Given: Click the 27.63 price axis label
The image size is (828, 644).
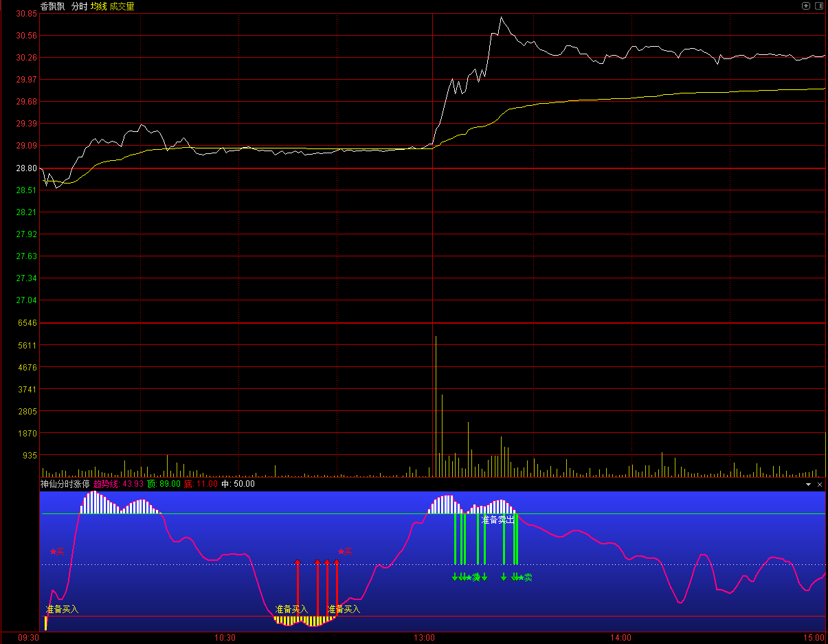Looking at the screenshot, I should 26,256.
